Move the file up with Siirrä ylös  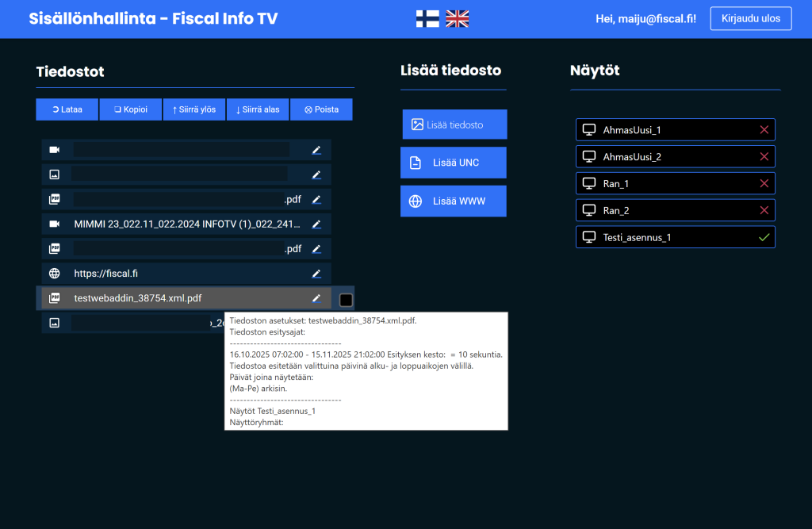pos(194,109)
